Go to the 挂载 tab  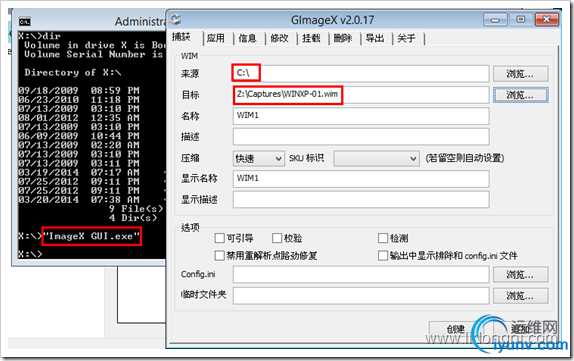point(311,38)
